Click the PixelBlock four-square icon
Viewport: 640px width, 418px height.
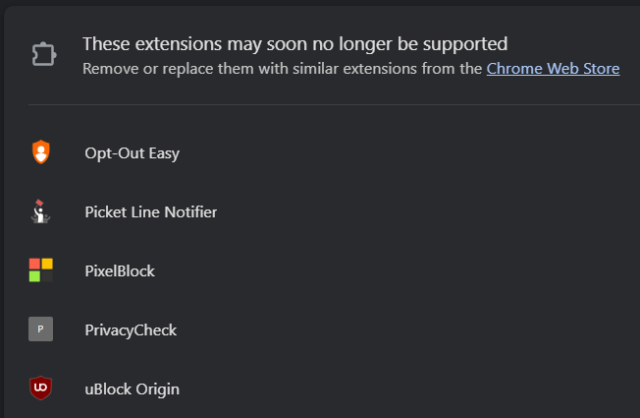[41, 270]
